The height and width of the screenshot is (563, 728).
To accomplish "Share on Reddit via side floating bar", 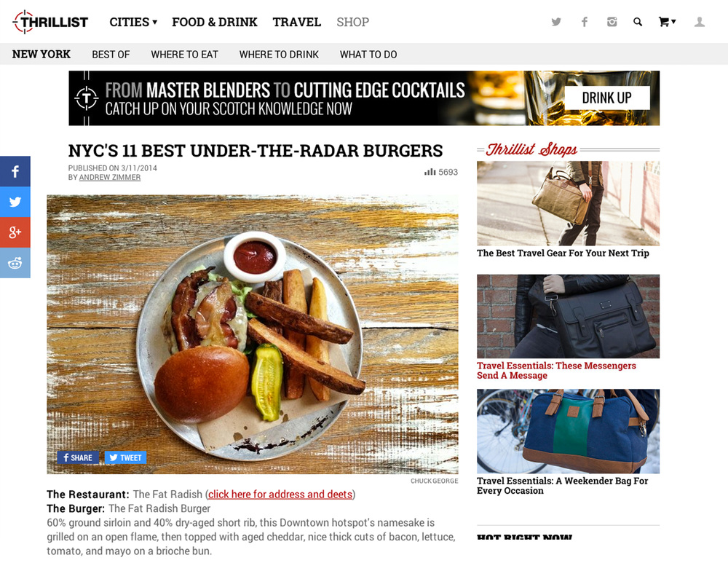I will click(15, 263).
